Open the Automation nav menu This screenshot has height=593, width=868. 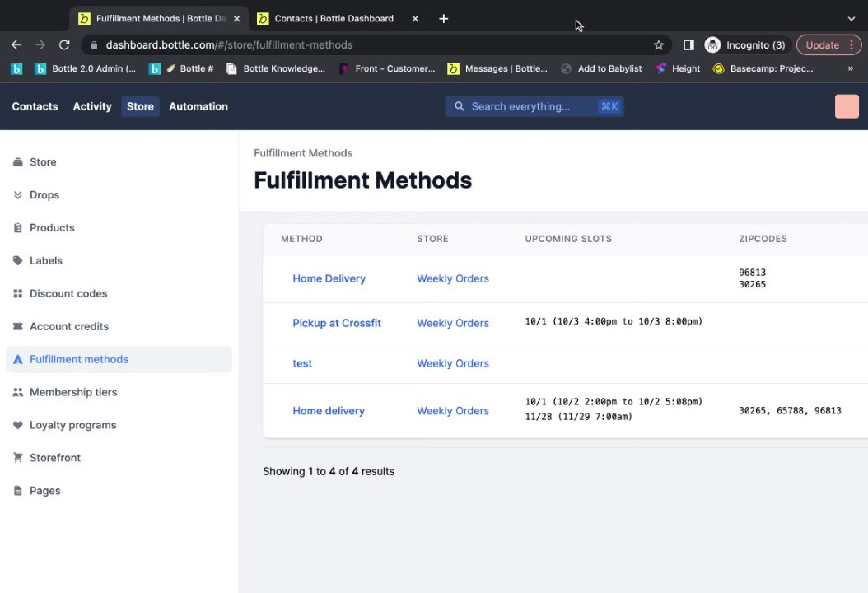(x=198, y=106)
